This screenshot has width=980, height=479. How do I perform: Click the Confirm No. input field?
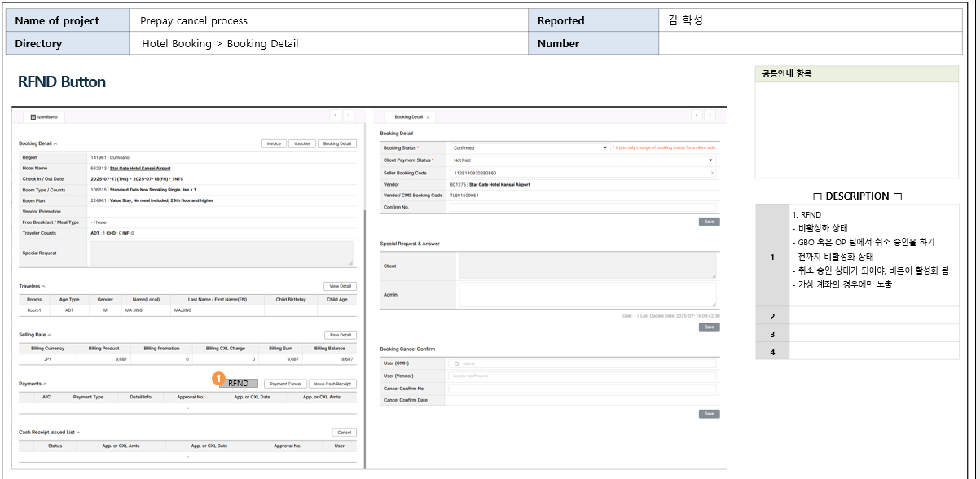pos(582,207)
